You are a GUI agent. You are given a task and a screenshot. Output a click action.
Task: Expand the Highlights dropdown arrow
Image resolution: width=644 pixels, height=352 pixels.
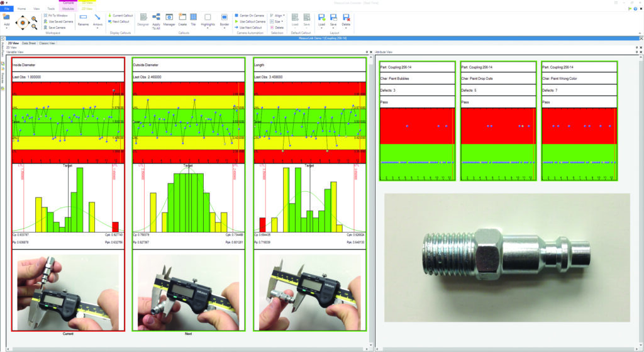tap(208, 28)
